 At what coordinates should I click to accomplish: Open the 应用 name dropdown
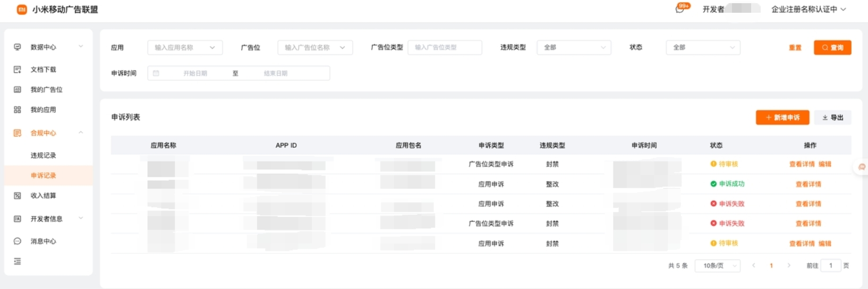tap(185, 48)
